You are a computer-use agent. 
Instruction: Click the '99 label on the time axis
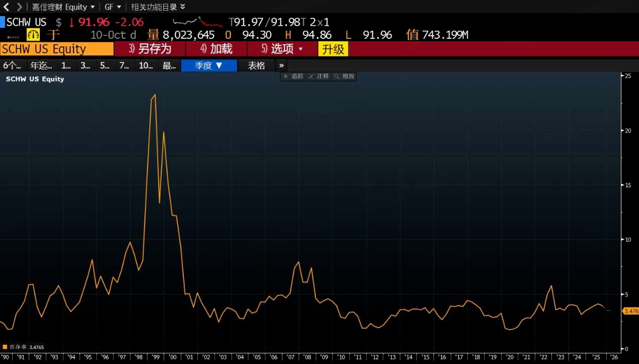point(155,357)
